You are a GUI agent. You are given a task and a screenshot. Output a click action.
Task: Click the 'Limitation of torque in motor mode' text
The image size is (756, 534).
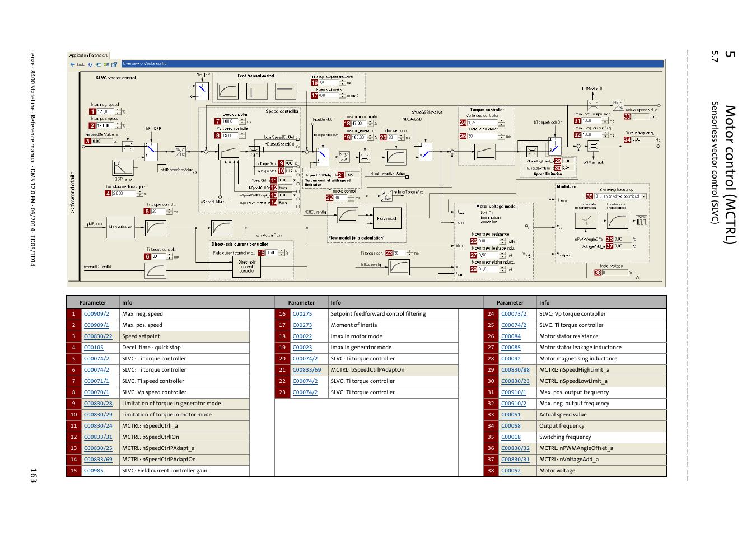pos(167,415)
